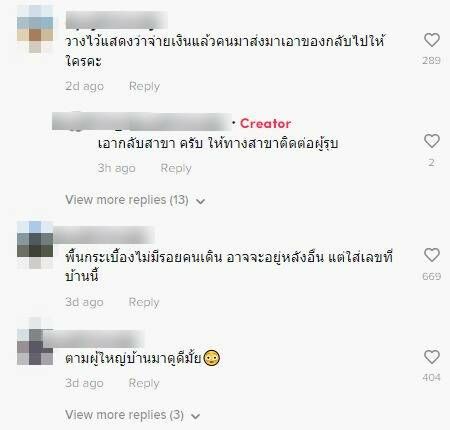Open the first commenter's profile avatar

[35, 29]
